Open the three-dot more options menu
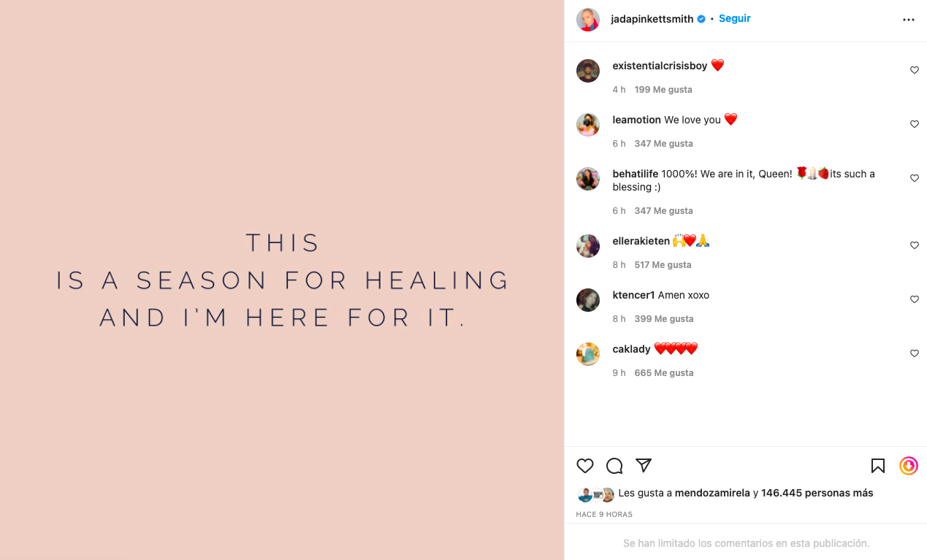 click(x=909, y=20)
